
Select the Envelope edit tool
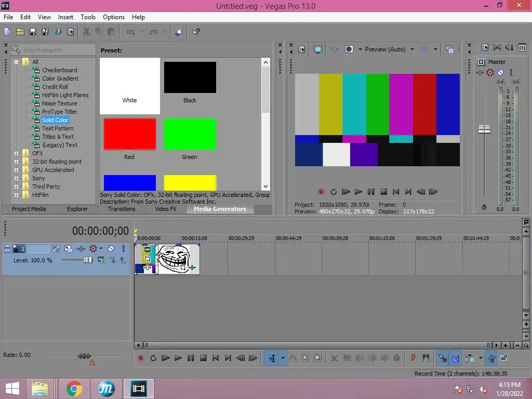(293, 358)
